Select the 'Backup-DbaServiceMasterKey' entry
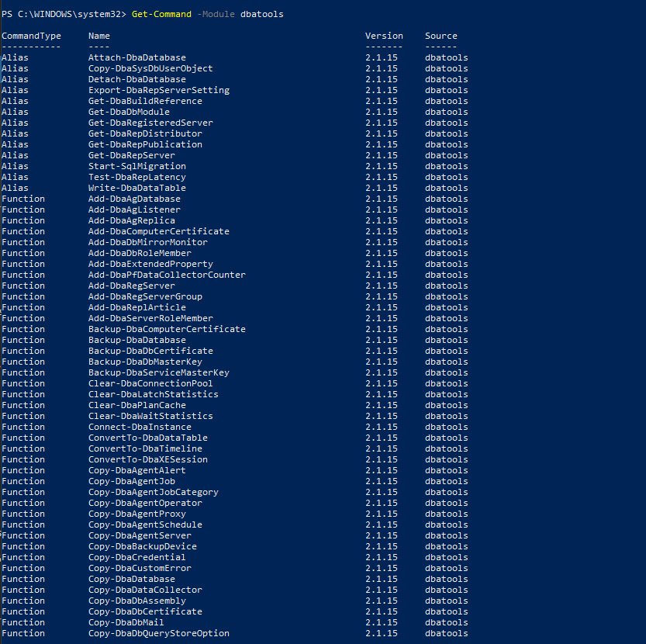Screen dimensions: 646x644 pyautogui.click(x=159, y=372)
